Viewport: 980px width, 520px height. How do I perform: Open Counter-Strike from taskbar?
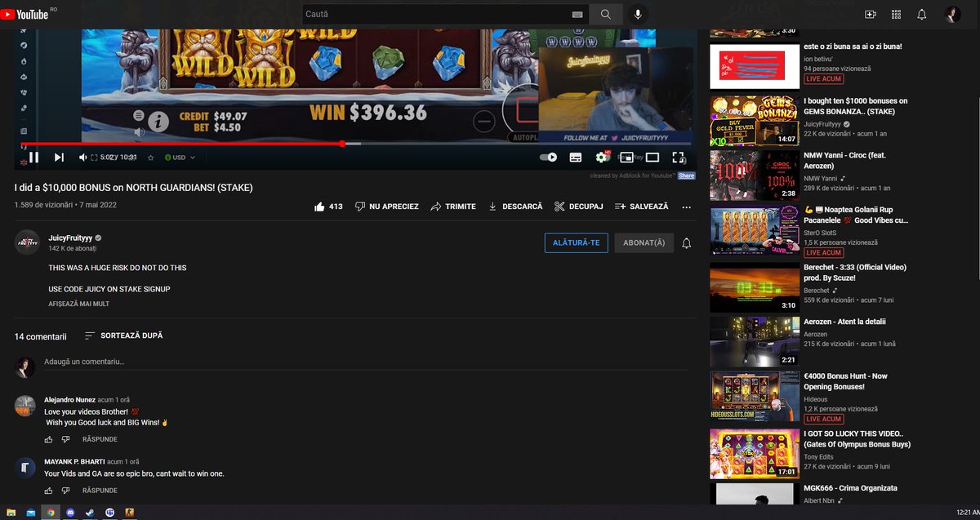[x=129, y=513]
